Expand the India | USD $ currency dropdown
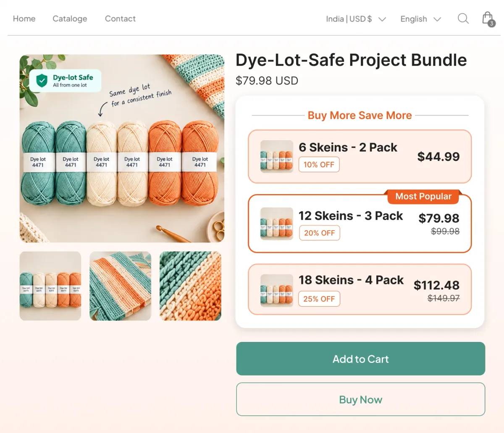The width and height of the screenshot is (504, 433). [x=356, y=19]
